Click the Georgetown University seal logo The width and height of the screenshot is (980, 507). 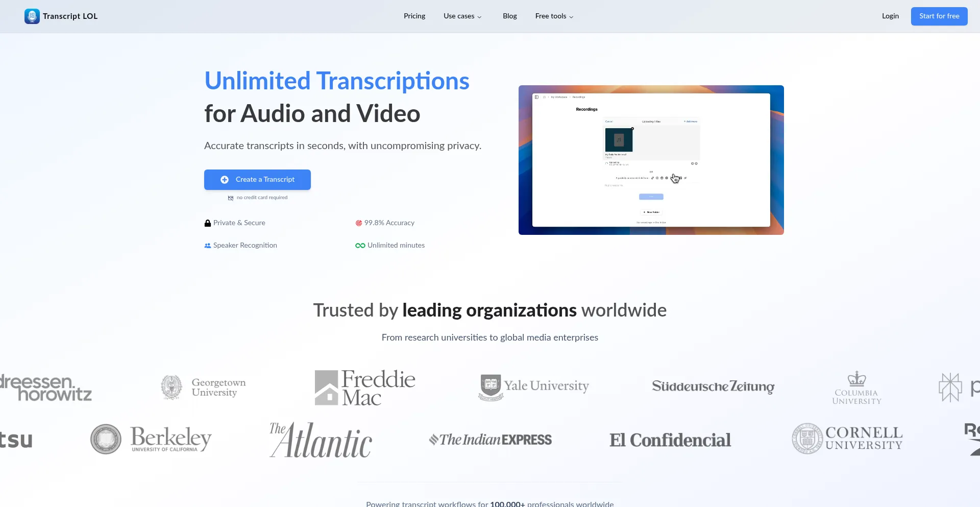pyautogui.click(x=171, y=388)
